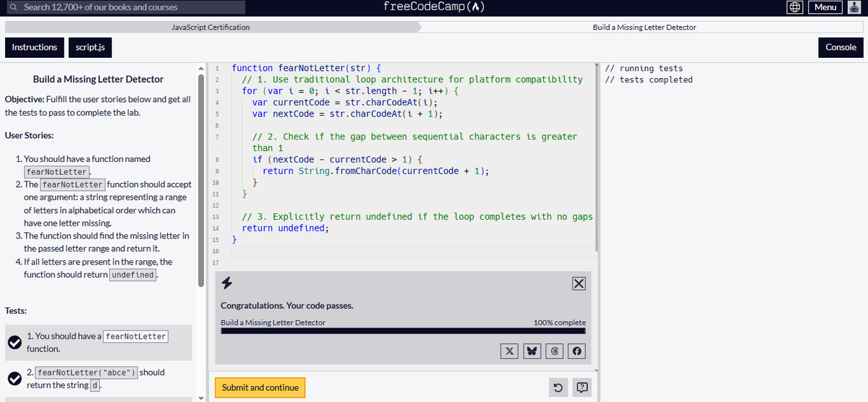The image size is (868, 402).
Task: Click the '// tests completed' console line
Action: 649,80
